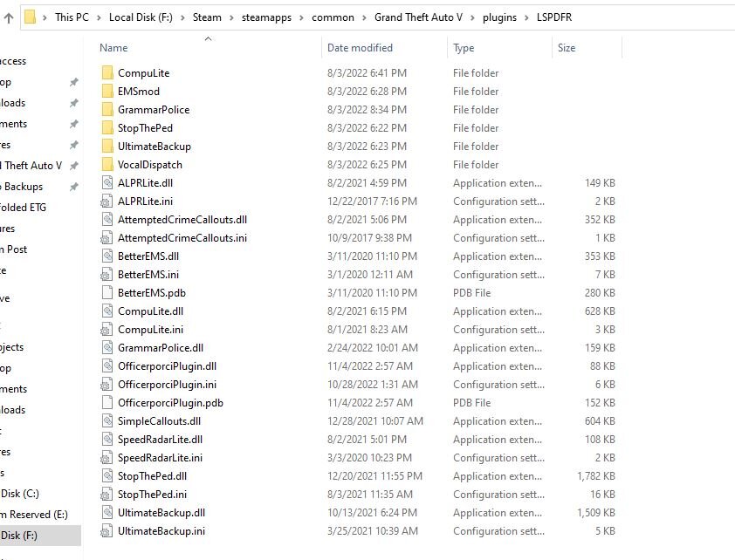This screenshot has width=735, height=560.
Task: Select the StopThePed folder icon
Action: (107, 128)
